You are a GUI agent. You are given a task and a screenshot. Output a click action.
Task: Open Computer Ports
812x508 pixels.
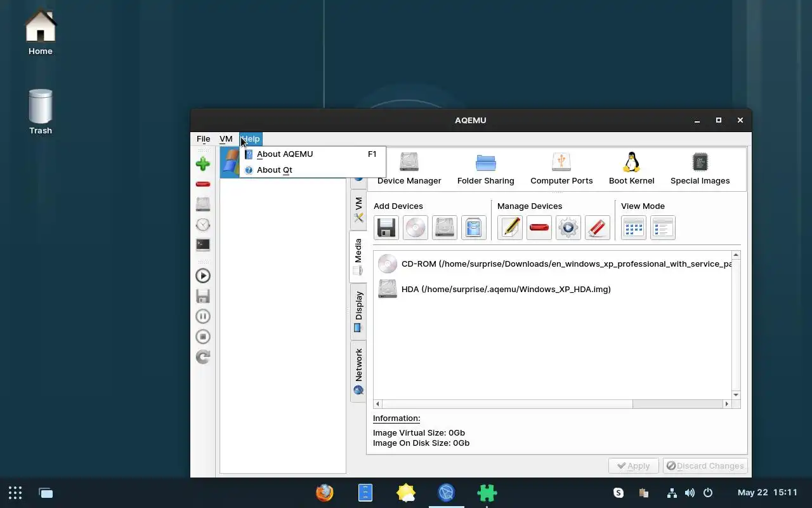pos(561,169)
